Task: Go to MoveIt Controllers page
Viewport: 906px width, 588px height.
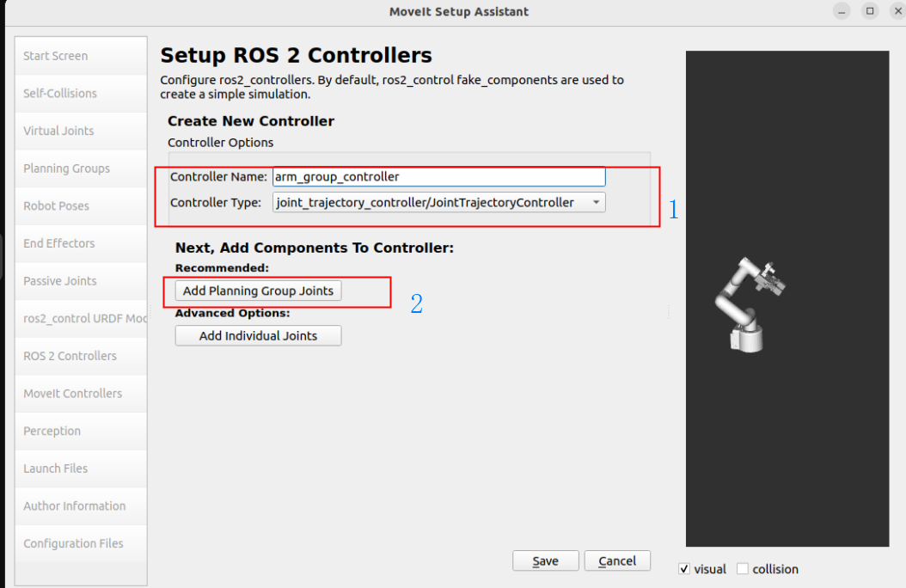Action: [x=81, y=394]
